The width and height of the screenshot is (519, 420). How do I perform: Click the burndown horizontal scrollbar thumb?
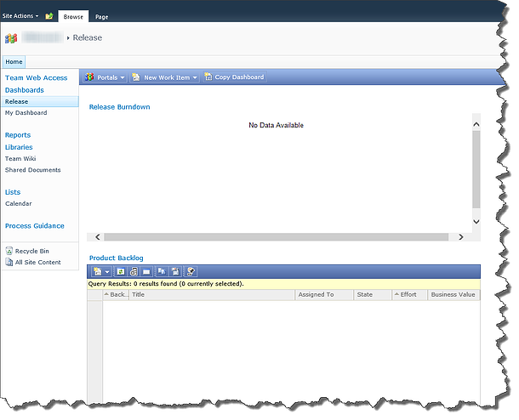pos(276,237)
